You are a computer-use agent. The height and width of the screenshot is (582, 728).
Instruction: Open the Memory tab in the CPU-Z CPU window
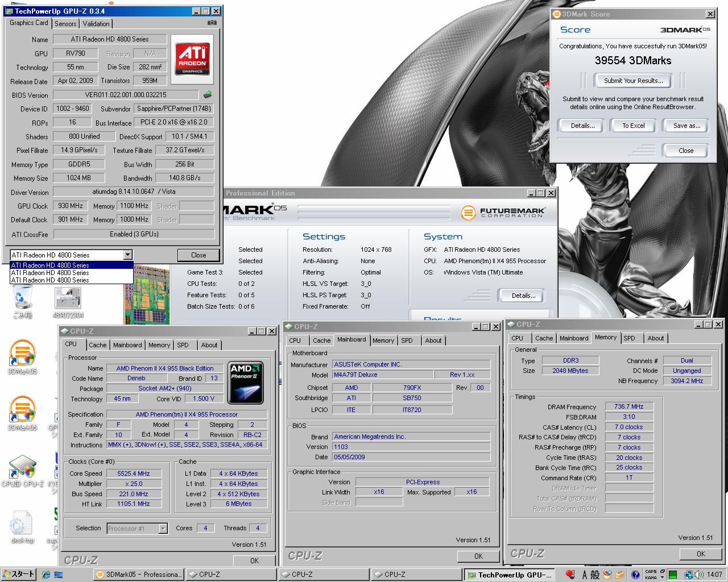[x=159, y=345]
